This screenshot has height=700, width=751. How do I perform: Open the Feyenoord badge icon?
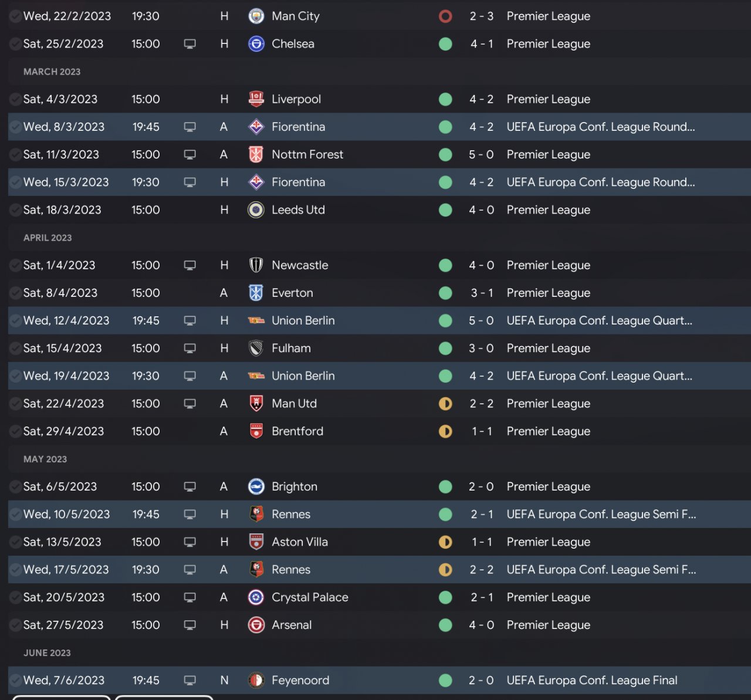pos(256,681)
